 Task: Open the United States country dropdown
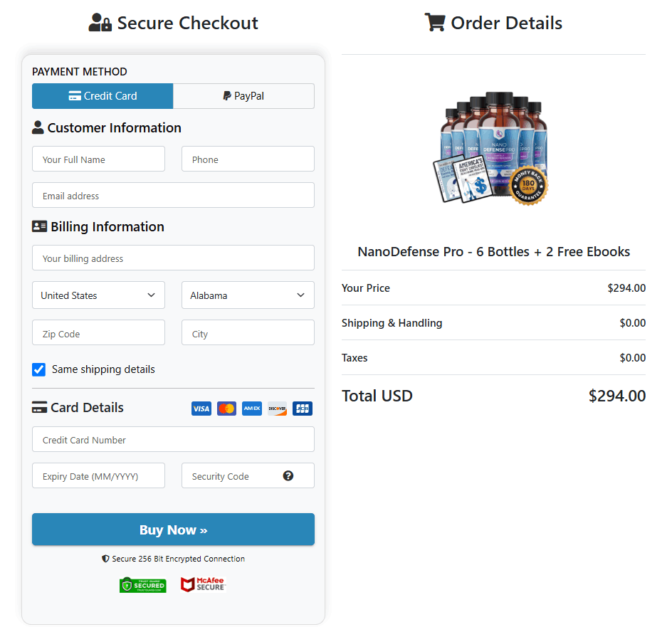pyautogui.click(x=98, y=295)
